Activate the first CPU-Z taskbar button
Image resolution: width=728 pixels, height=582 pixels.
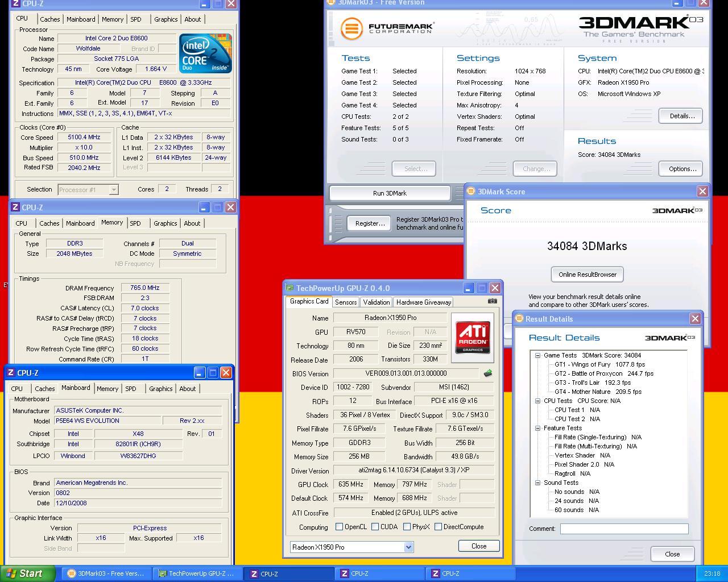click(x=288, y=573)
